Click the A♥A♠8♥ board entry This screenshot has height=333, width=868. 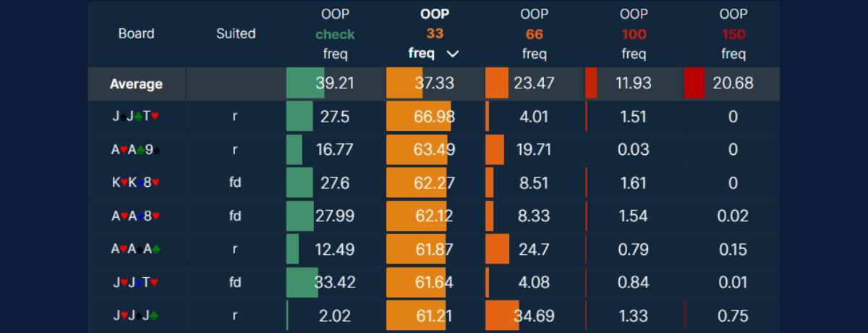click(136, 216)
